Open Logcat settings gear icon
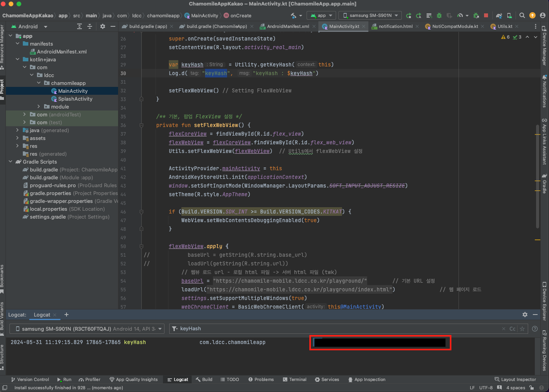 pyautogui.click(x=525, y=315)
